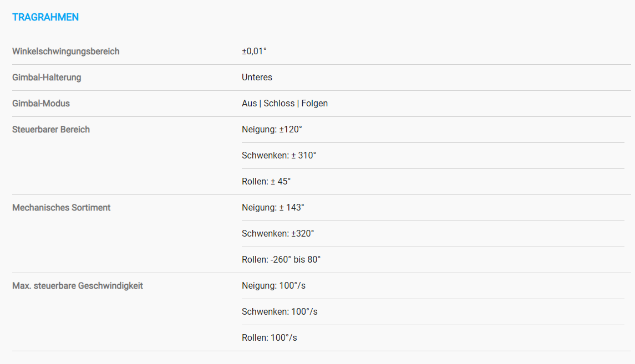Screen dimensions: 635x364
Task: Click Max. steuerbare Geschwindigkeit label
Action: [x=77, y=285]
